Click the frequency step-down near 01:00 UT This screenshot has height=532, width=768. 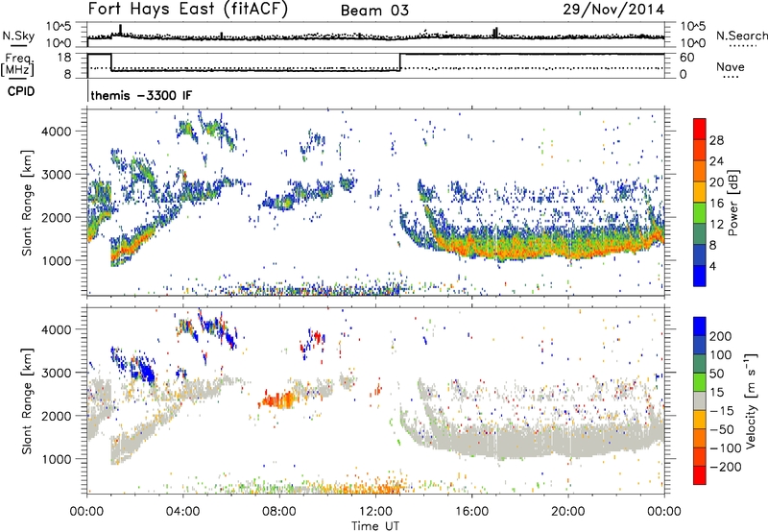111,62
